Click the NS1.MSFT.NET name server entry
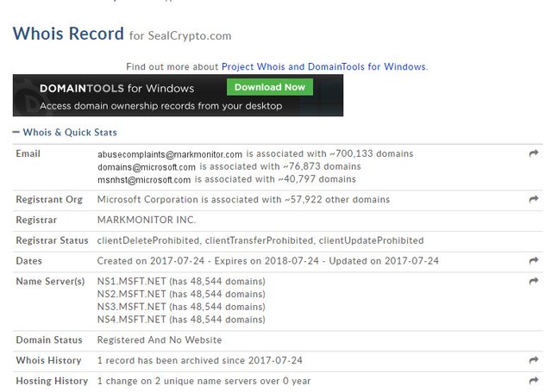This screenshot has width=552, height=392. (x=131, y=282)
